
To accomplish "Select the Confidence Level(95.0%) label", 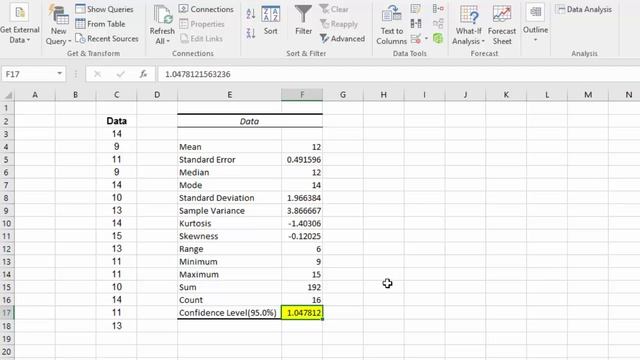I will (229, 313).
